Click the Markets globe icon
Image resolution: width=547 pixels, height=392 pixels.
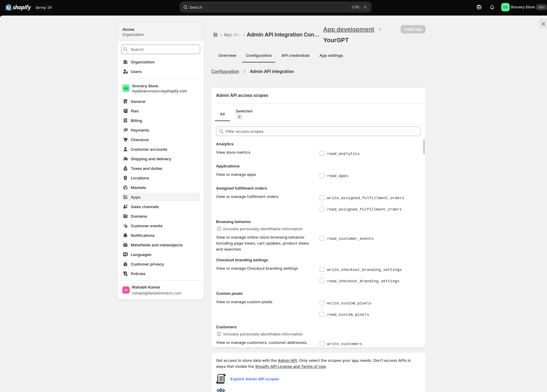click(x=125, y=187)
